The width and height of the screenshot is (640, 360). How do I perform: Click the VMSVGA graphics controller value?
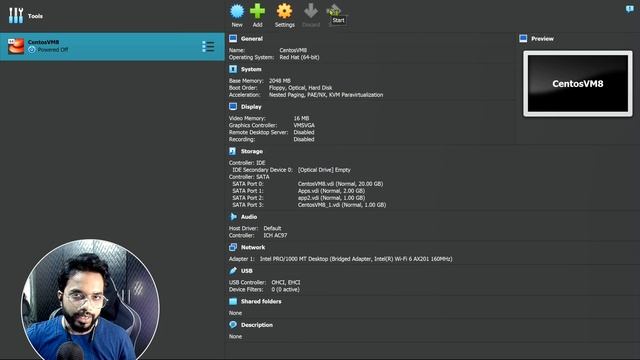[x=304, y=125]
